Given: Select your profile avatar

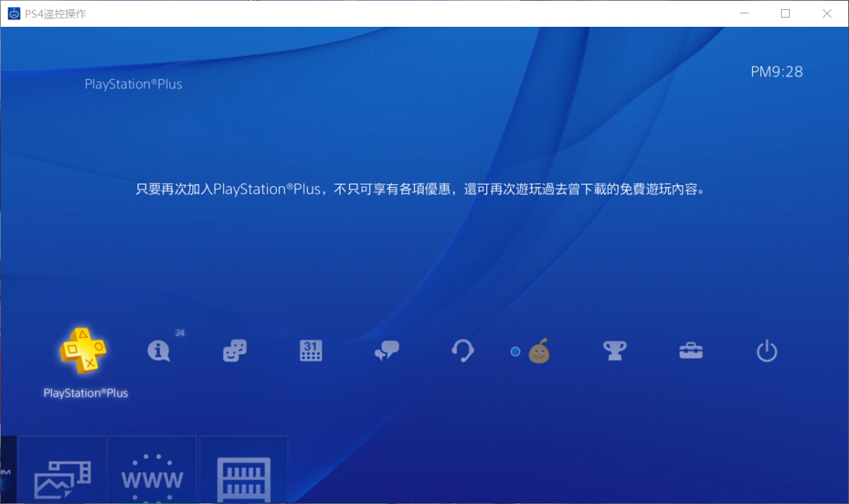Looking at the screenshot, I should pyautogui.click(x=539, y=351).
